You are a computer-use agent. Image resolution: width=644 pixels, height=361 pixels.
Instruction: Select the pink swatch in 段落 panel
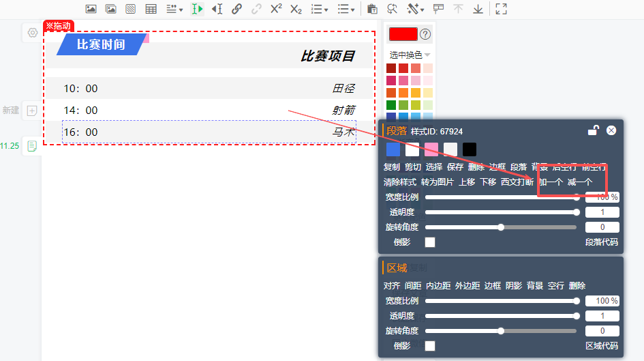coord(431,149)
